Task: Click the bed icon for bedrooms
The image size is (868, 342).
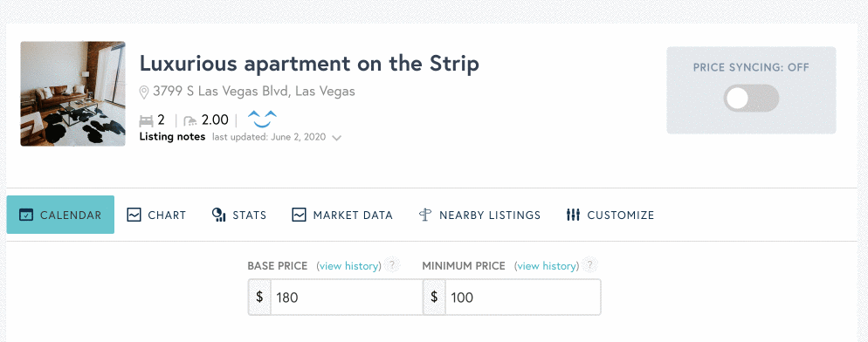Action: click(146, 120)
